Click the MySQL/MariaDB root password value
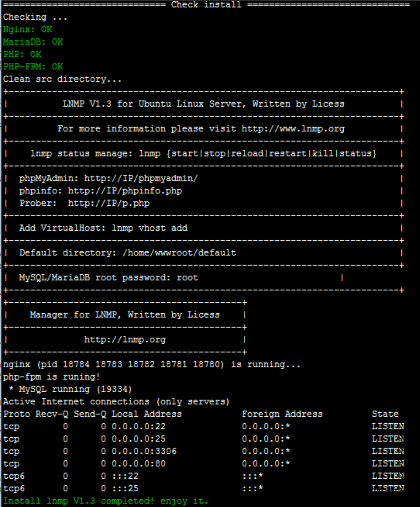Image resolution: width=420 pixels, height=507 pixels. pyautogui.click(x=188, y=278)
